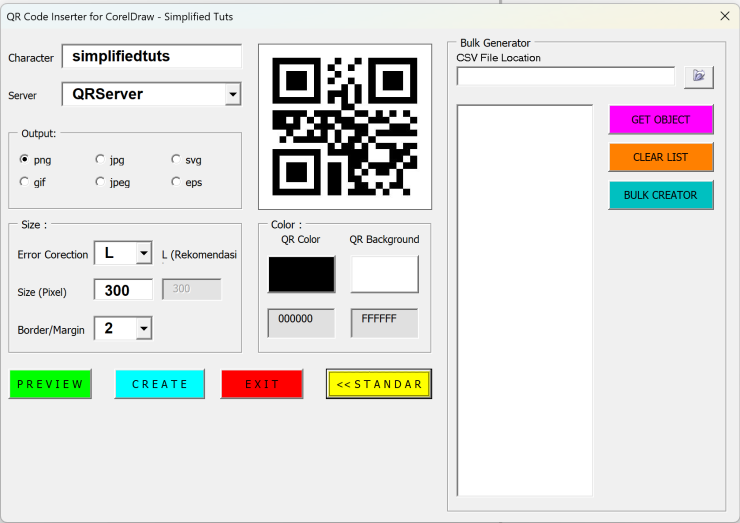
Task: Click the Character text field
Action: click(x=151, y=57)
